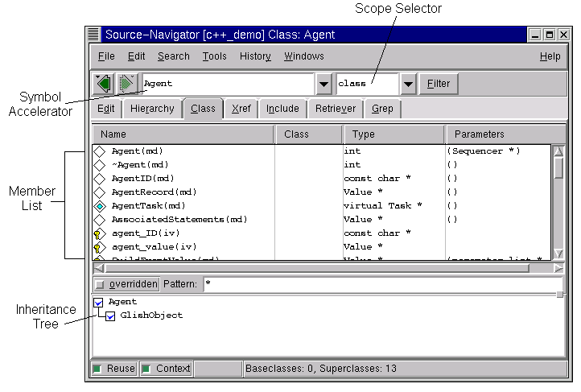Image resolution: width=581 pixels, height=392 pixels.
Task: Click the virtual Task * type cell
Action: [383, 206]
